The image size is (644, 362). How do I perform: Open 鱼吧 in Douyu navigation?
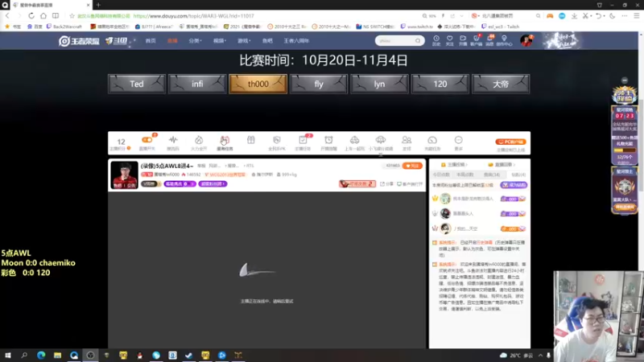point(267,41)
